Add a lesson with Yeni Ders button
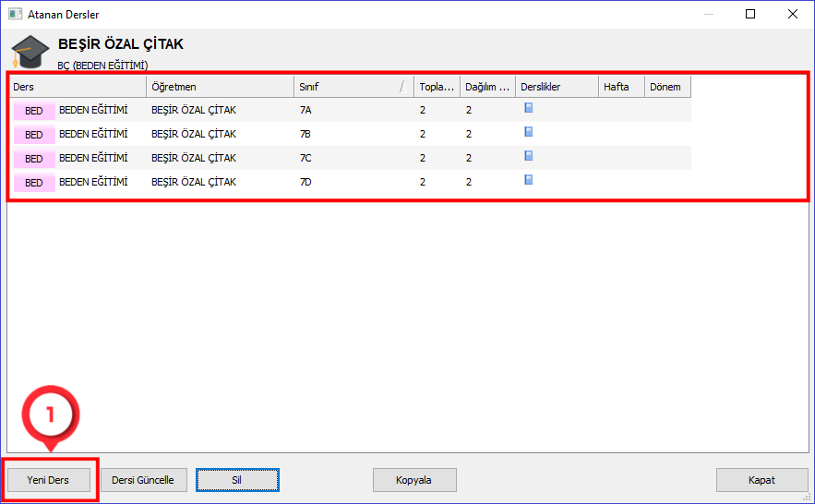The height and width of the screenshot is (504, 815). coord(48,480)
